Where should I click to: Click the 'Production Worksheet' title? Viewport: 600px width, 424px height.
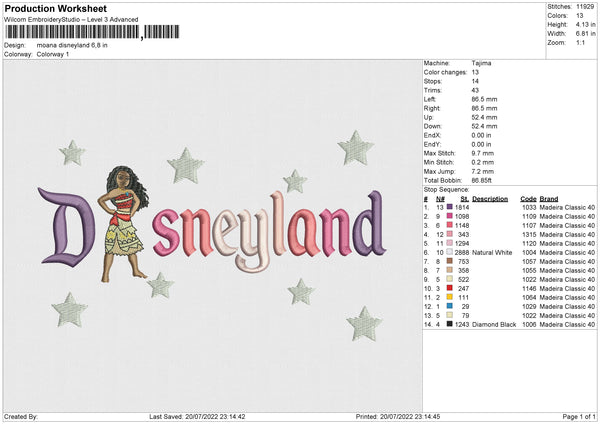click(x=55, y=8)
